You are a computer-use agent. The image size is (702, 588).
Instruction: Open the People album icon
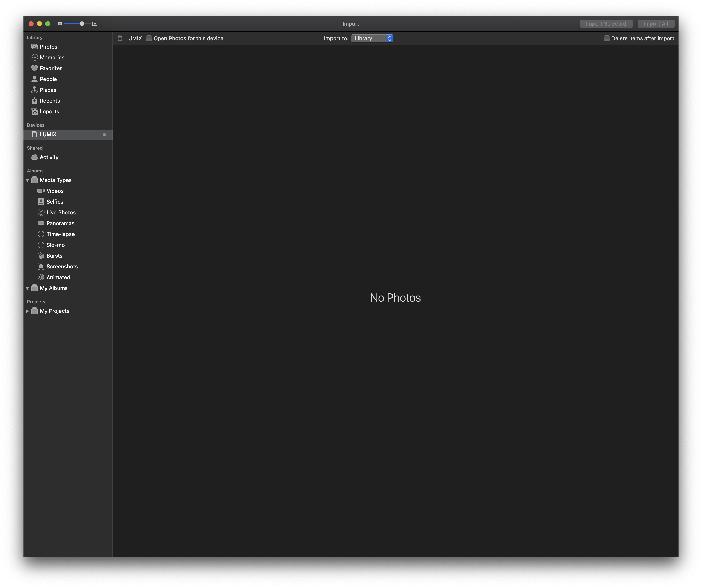[34, 79]
